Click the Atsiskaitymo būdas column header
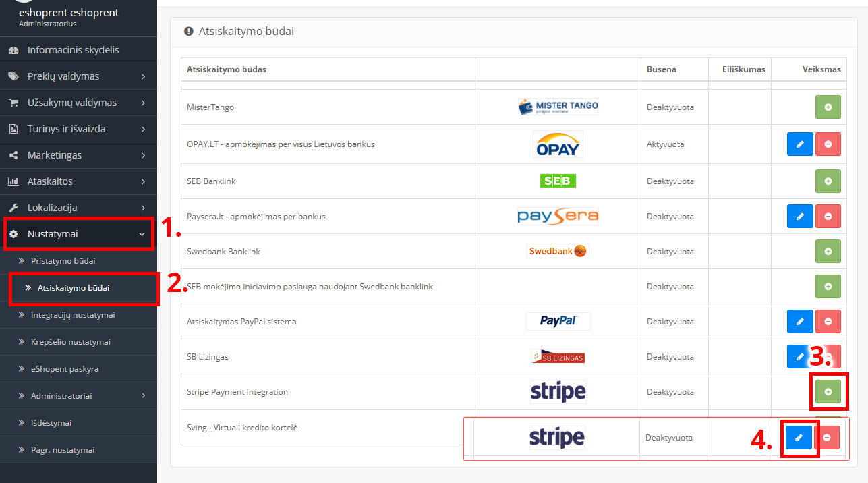This screenshot has height=483, width=868. 227,69
